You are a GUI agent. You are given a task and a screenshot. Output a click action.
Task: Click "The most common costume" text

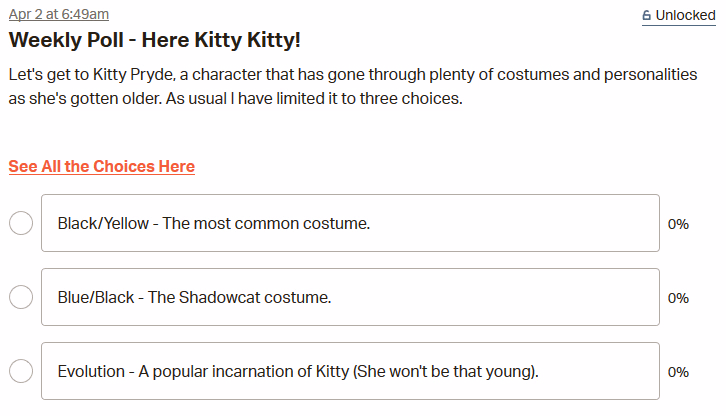(266, 224)
